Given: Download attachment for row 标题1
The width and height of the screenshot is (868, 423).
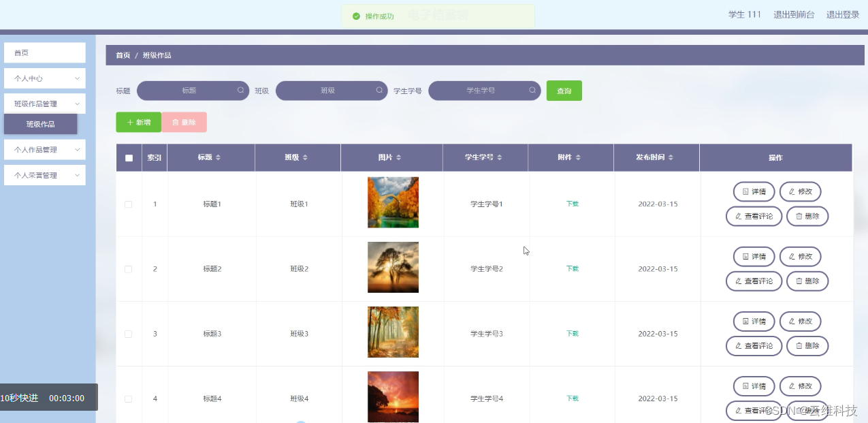Looking at the screenshot, I should coord(573,204).
